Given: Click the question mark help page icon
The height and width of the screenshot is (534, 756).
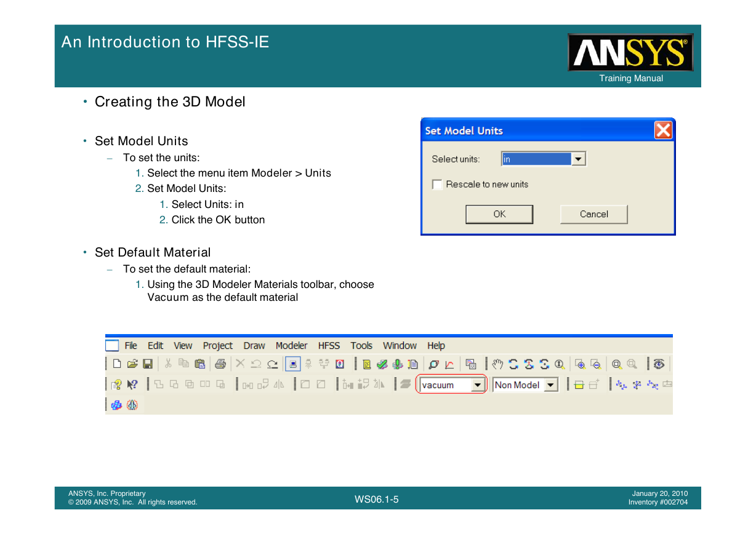Looking at the screenshot, I should point(117,385).
